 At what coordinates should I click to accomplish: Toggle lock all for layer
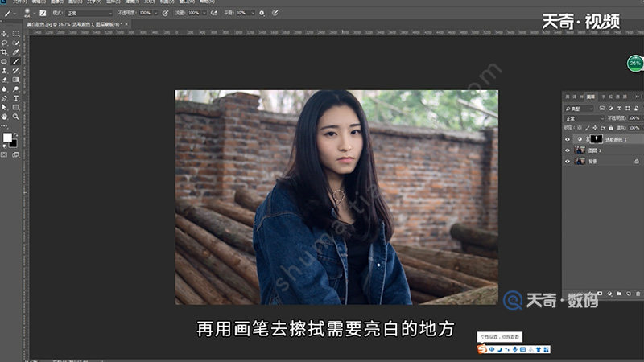point(611,128)
